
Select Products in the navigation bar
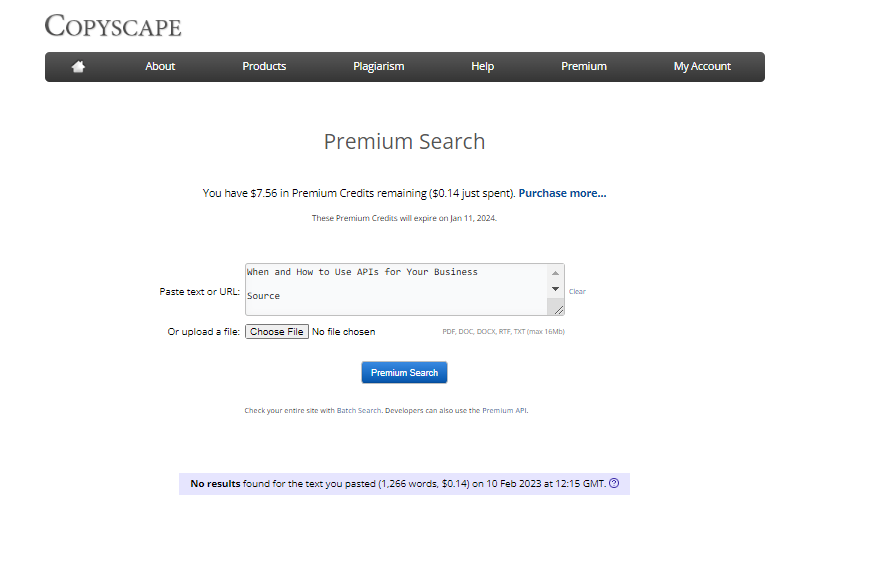pos(264,66)
